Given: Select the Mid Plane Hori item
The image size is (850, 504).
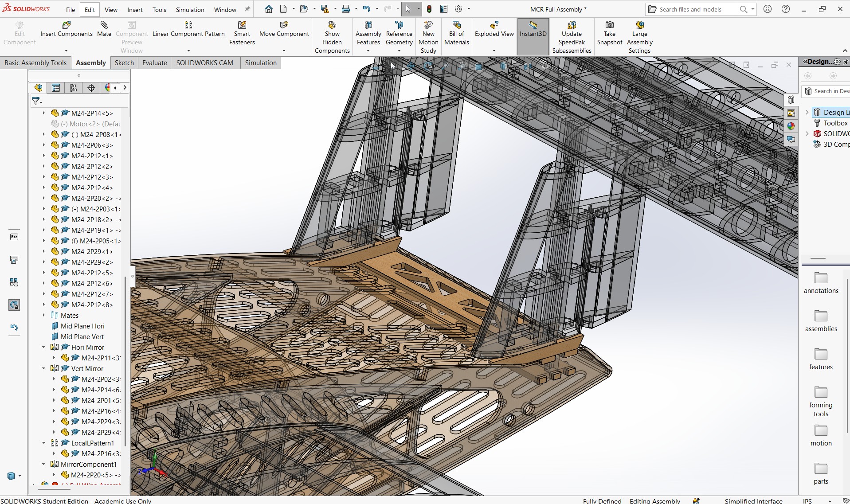Looking at the screenshot, I should [82, 326].
